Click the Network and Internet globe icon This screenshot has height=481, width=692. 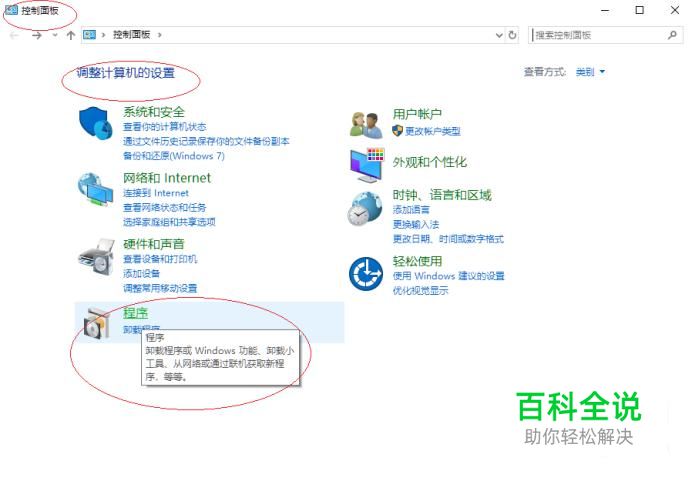95,189
